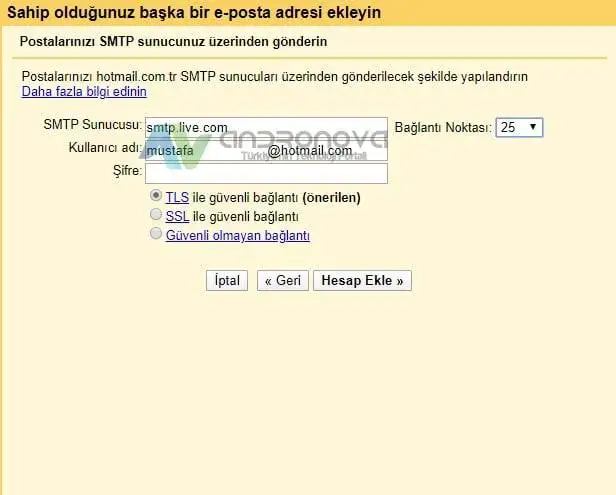Choose the 'Güvenli olmayan bağlantı' radio button
Screen dimensions: 616x495
click(x=156, y=233)
